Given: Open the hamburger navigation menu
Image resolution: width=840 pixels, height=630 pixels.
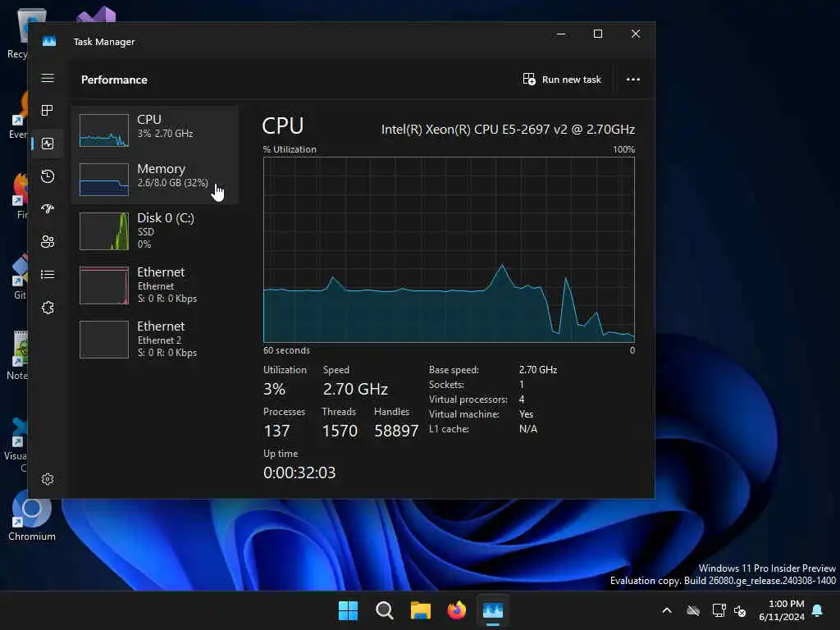Looking at the screenshot, I should pyautogui.click(x=48, y=78).
